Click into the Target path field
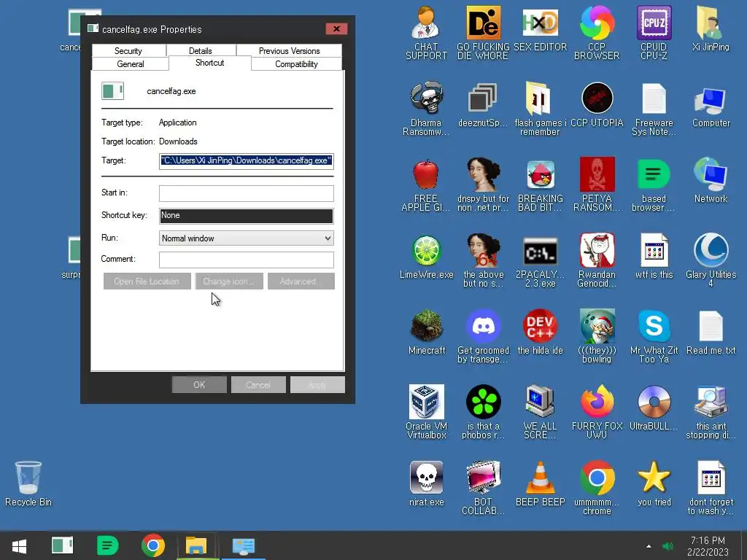 point(247,160)
